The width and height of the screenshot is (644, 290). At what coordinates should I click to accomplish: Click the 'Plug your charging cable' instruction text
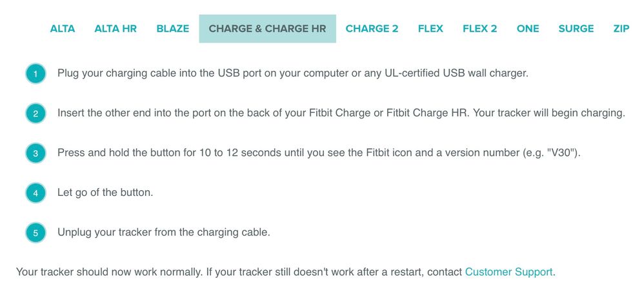pos(293,74)
